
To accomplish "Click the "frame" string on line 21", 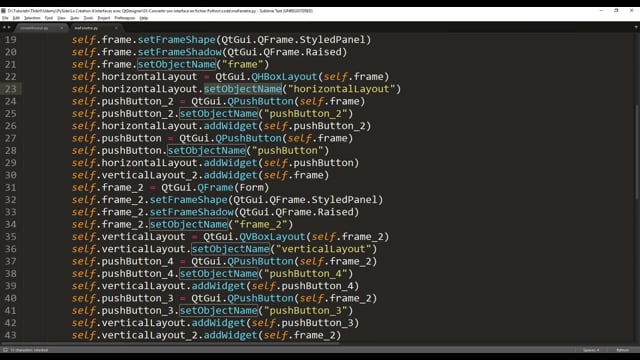I will tap(243, 64).
